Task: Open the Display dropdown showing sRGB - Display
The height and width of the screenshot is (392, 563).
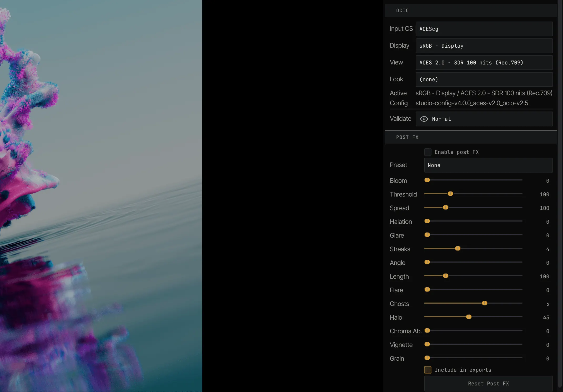Action: click(x=484, y=46)
